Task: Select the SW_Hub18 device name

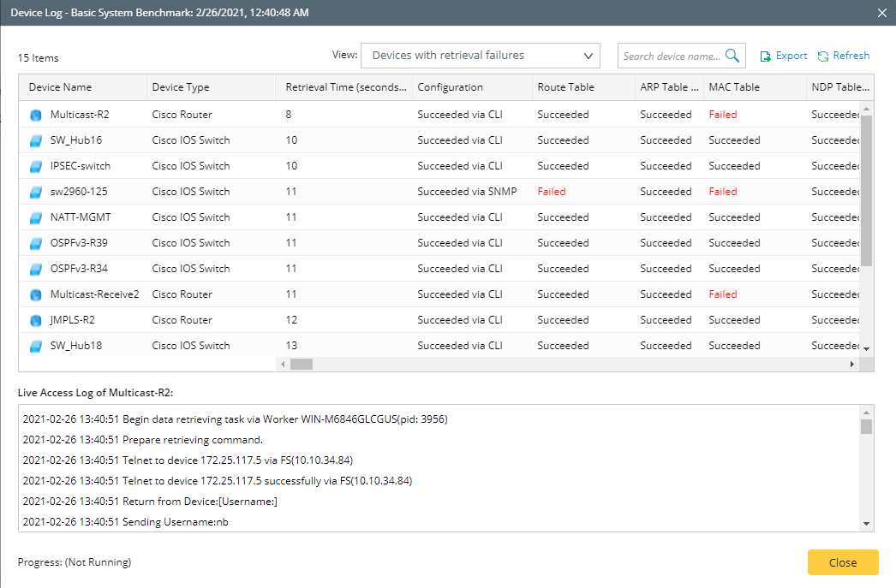Action: click(x=76, y=346)
